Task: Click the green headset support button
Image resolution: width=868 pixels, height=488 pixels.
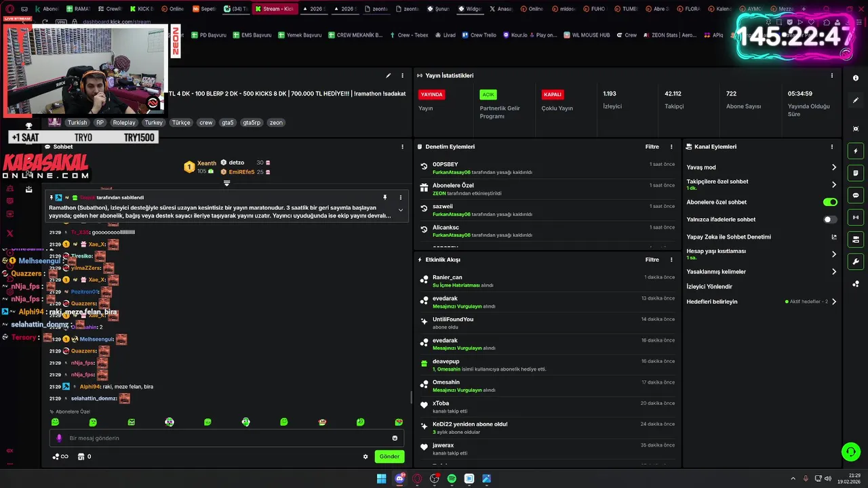Action: click(x=850, y=451)
